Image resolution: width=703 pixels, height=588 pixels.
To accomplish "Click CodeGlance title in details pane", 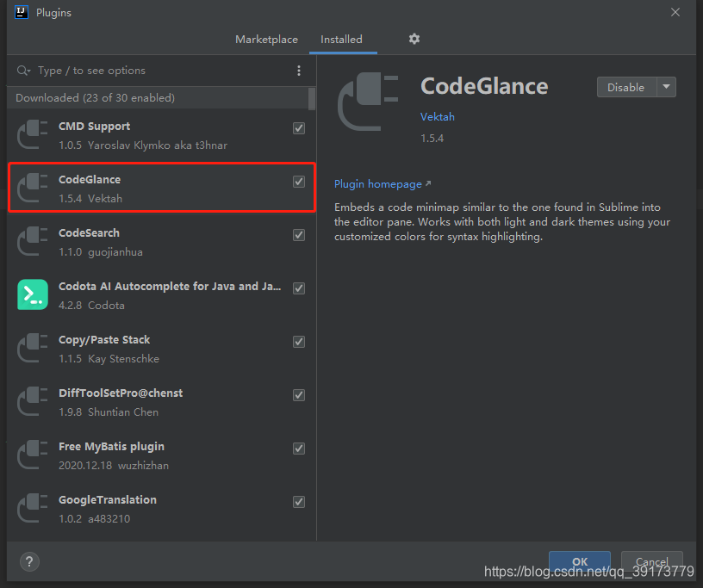I will click(484, 86).
